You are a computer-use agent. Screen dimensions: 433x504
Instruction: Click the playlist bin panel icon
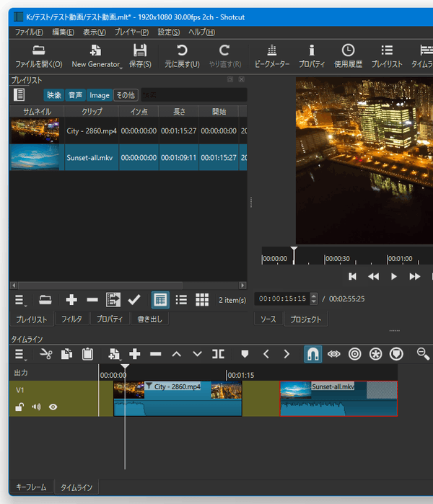[x=19, y=95]
